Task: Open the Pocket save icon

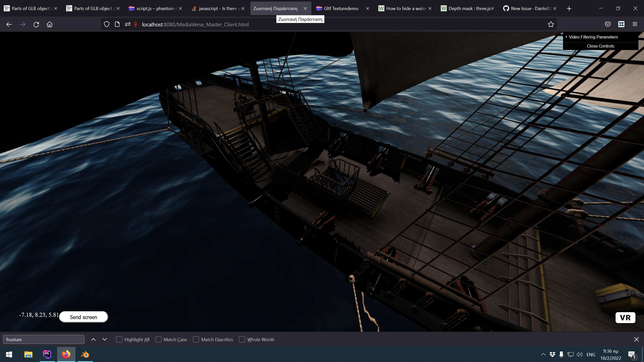Action: click(608, 24)
